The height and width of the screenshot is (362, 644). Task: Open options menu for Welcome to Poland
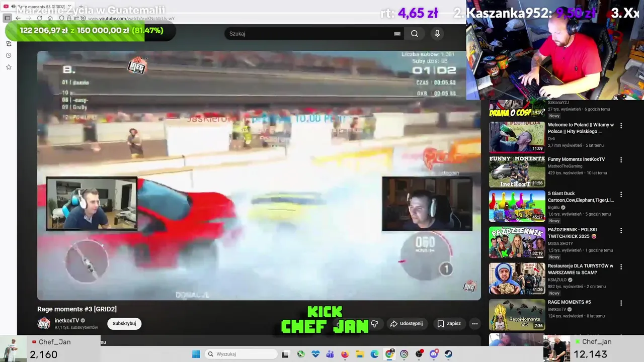[621, 126]
